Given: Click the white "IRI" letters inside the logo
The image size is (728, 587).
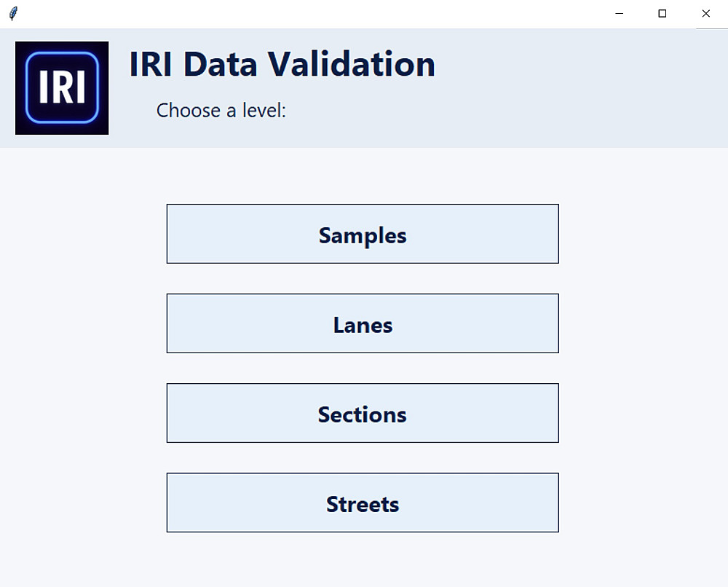Looking at the screenshot, I should (x=62, y=87).
